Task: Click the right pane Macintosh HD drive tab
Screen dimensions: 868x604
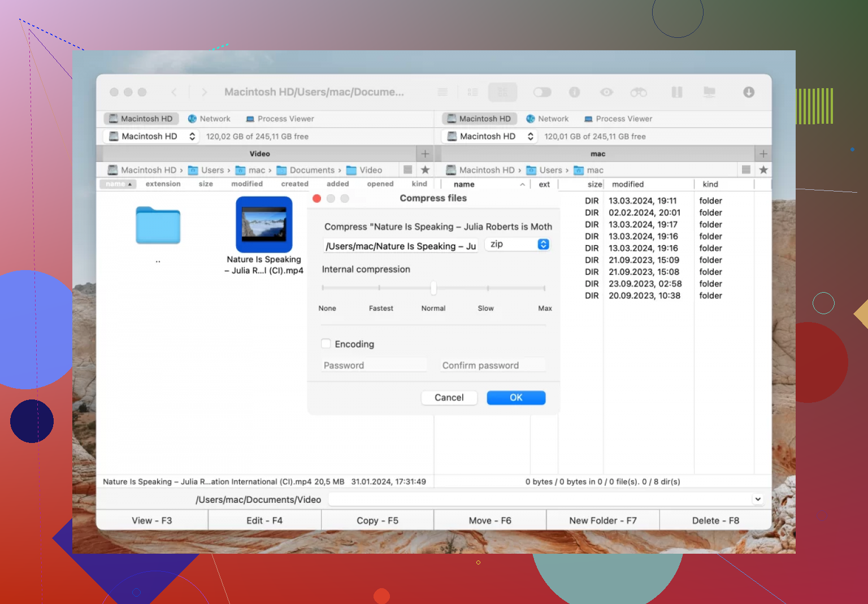Action: coord(479,119)
